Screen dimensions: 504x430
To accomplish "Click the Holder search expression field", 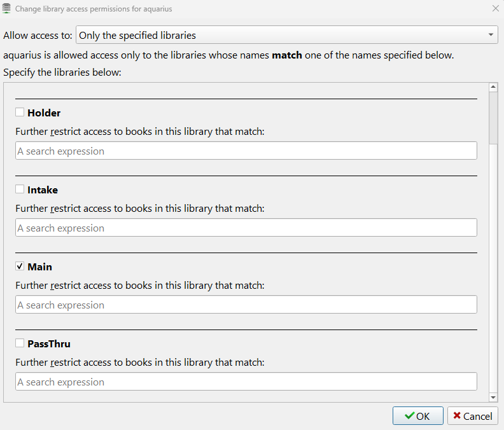I will pos(246,151).
